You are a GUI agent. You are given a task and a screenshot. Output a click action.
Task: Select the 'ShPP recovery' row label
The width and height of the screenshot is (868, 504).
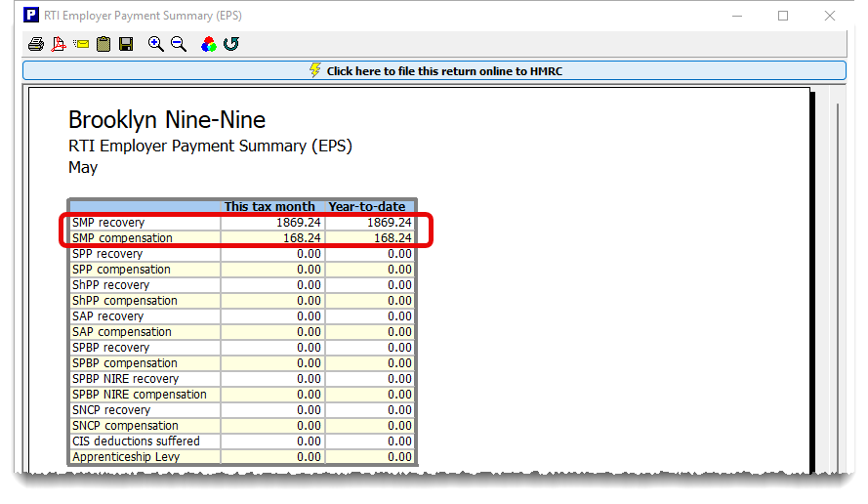pyautogui.click(x=110, y=284)
